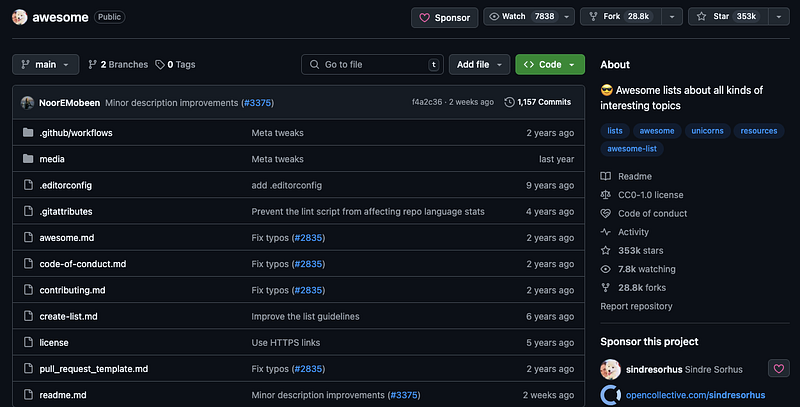Viewport: 800px width, 407px height.
Task: Open the Use HTTPS links commit message
Action: (286, 342)
